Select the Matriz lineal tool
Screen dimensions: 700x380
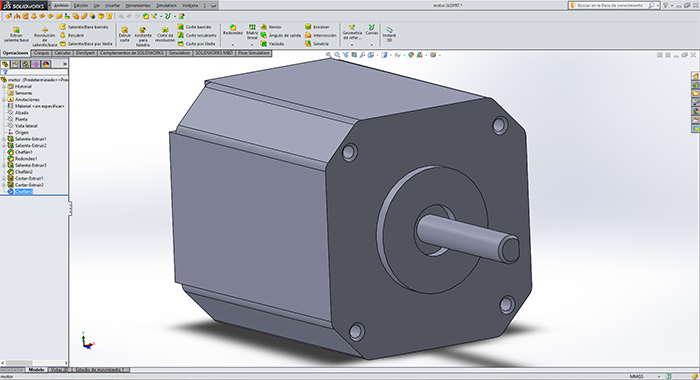(x=252, y=32)
